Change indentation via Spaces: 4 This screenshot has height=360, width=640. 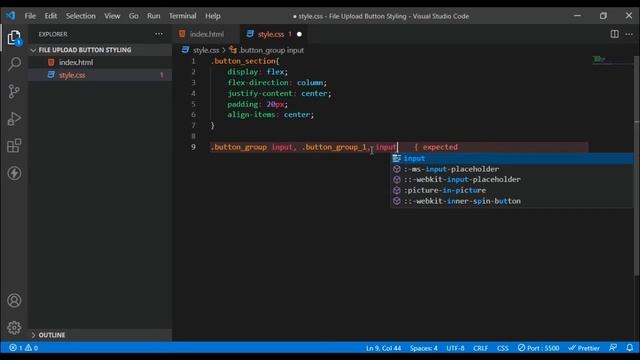[x=423, y=348]
